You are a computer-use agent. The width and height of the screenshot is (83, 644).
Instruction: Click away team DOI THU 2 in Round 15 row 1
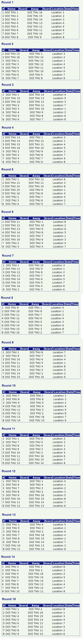35,609
